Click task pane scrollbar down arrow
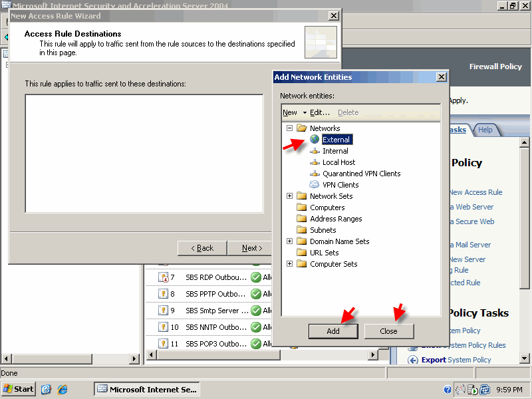The width and height of the screenshot is (532, 399). click(524, 358)
